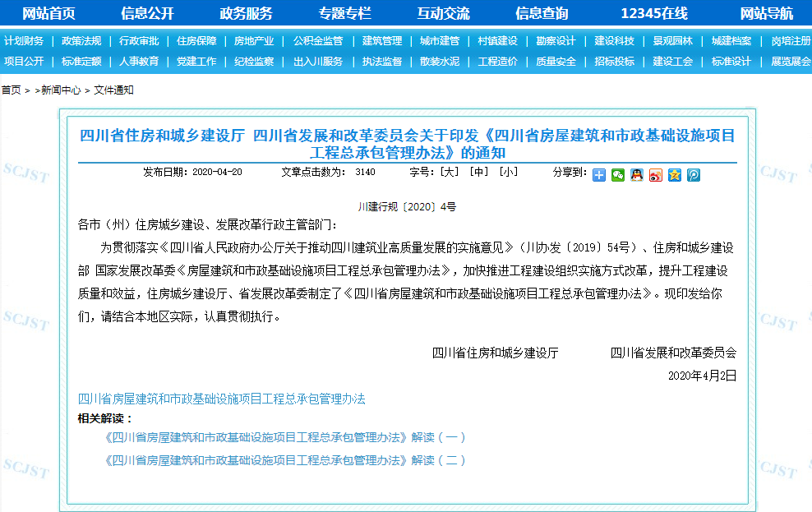The height and width of the screenshot is (512, 812).
Task: Set font size to 大 (large)
Action: [x=450, y=173]
